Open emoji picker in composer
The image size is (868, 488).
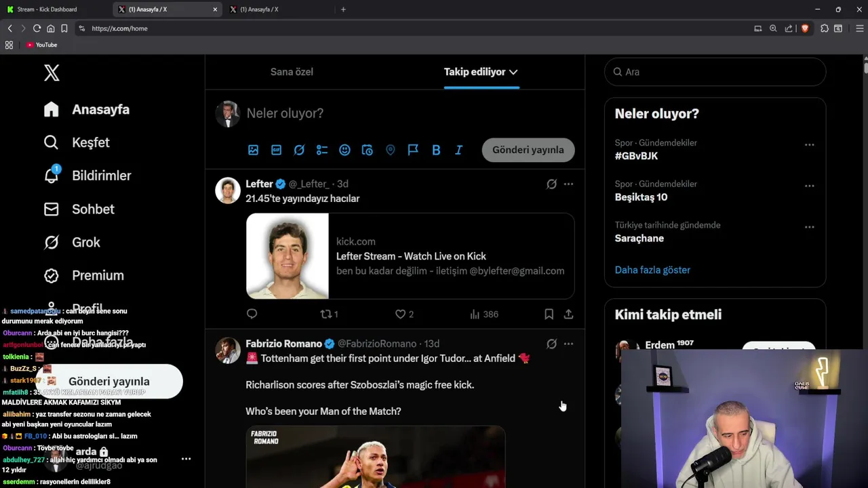pos(344,150)
